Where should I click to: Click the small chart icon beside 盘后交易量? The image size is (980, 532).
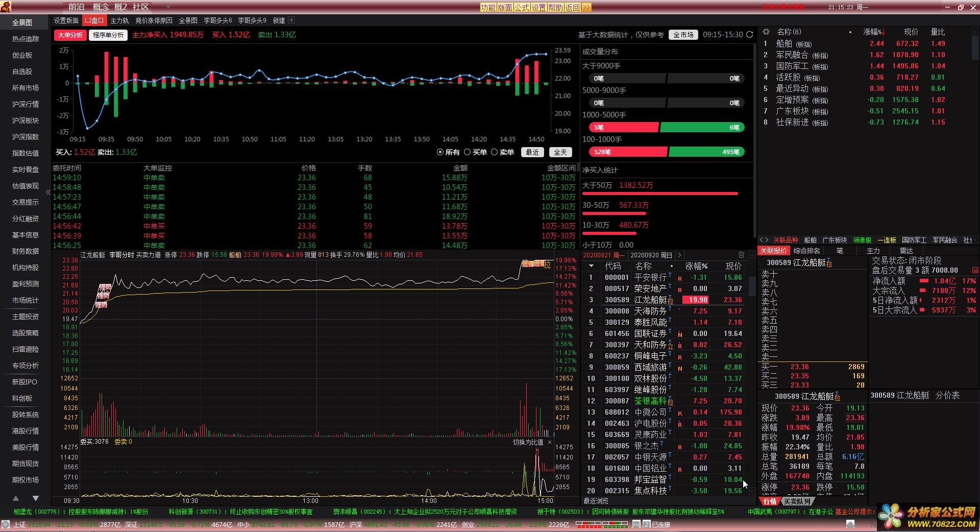click(975, 270)
